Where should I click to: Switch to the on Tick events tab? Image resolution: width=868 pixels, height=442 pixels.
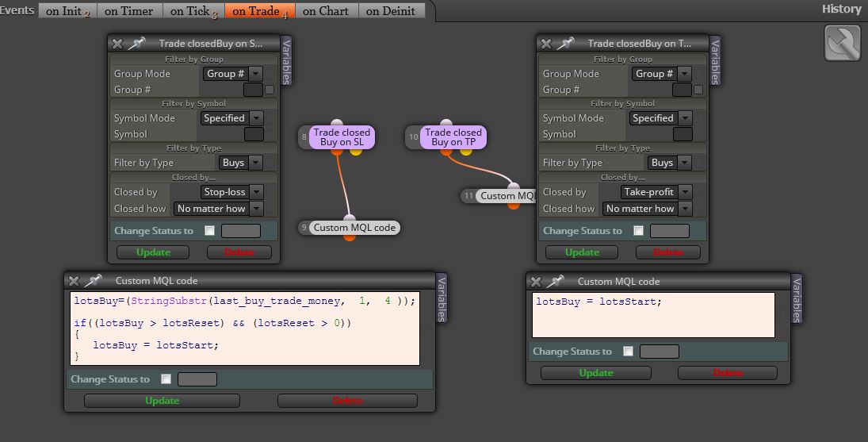point(193,10)
